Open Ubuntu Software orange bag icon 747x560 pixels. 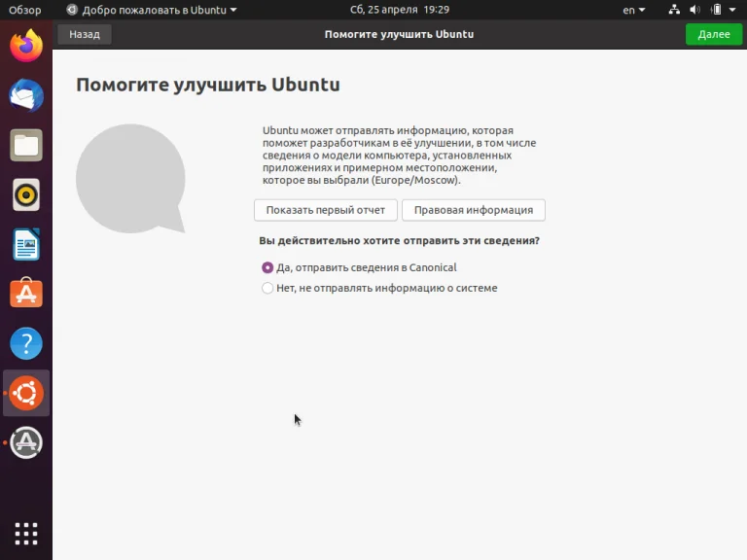click(x=26, y=293)
